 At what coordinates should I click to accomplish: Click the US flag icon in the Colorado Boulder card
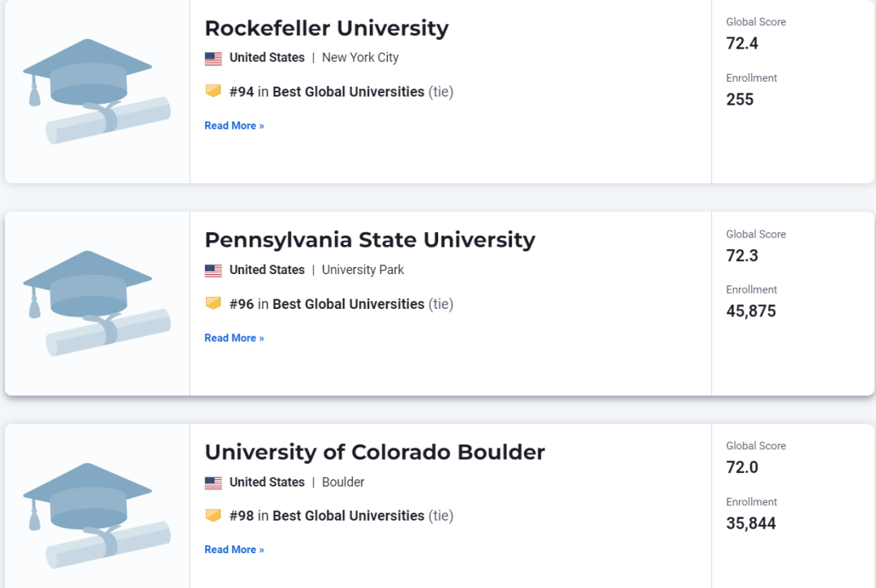213,483
